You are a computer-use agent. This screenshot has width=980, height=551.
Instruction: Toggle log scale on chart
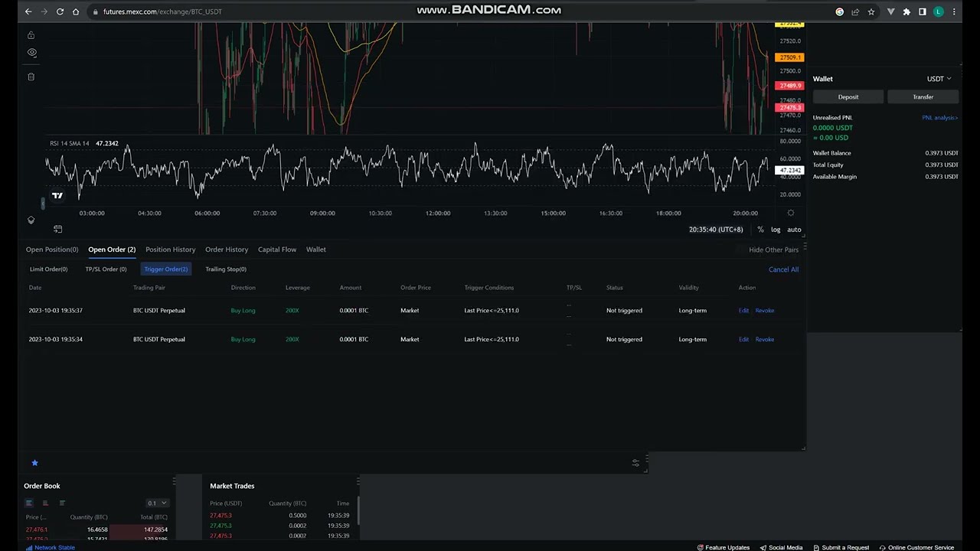776,230
